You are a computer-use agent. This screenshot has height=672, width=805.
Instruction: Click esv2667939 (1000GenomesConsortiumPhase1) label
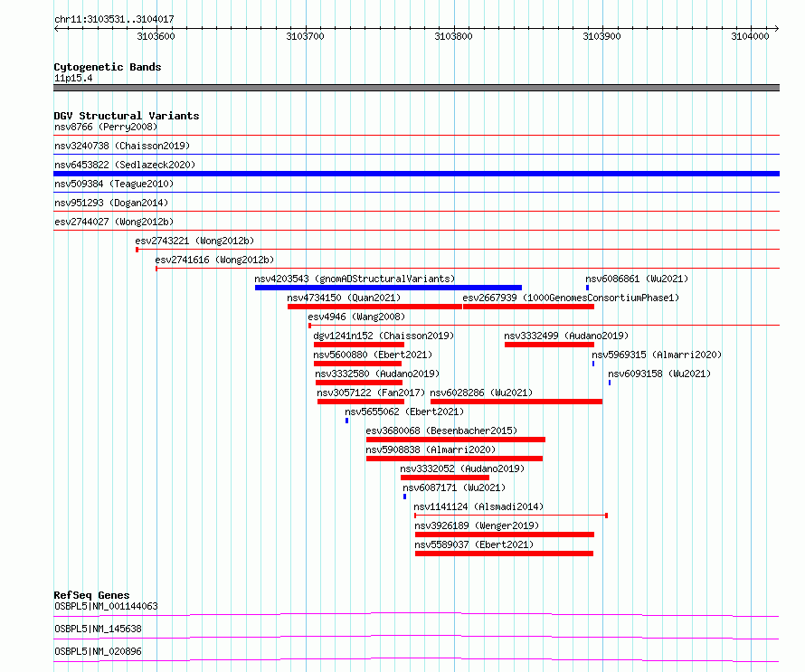571,298
